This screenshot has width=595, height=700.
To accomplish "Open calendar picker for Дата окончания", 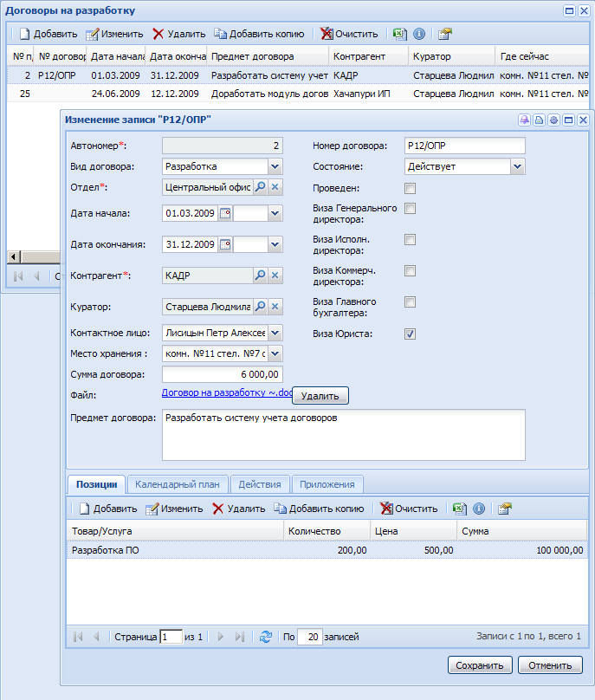I will tap(225, 244).
